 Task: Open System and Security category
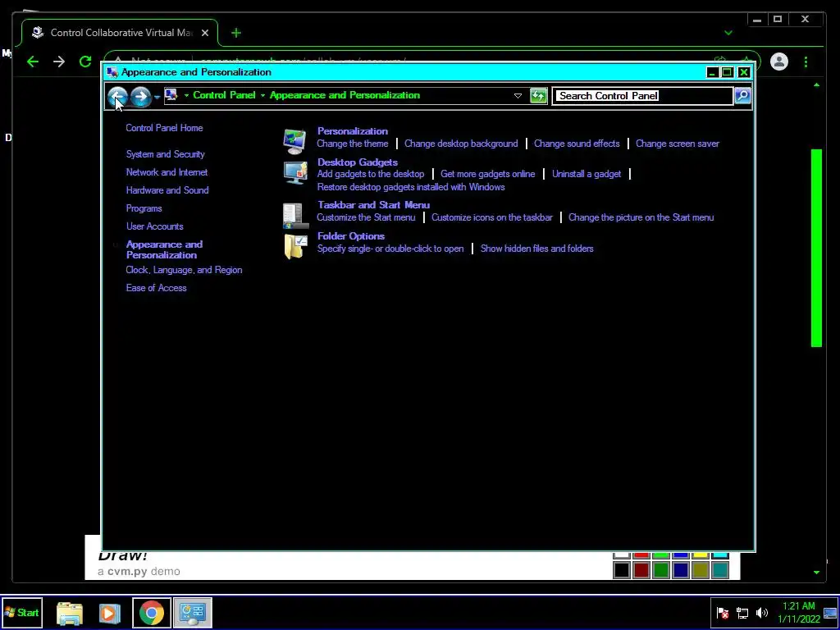pyautogui.click(x=165, y=153)
